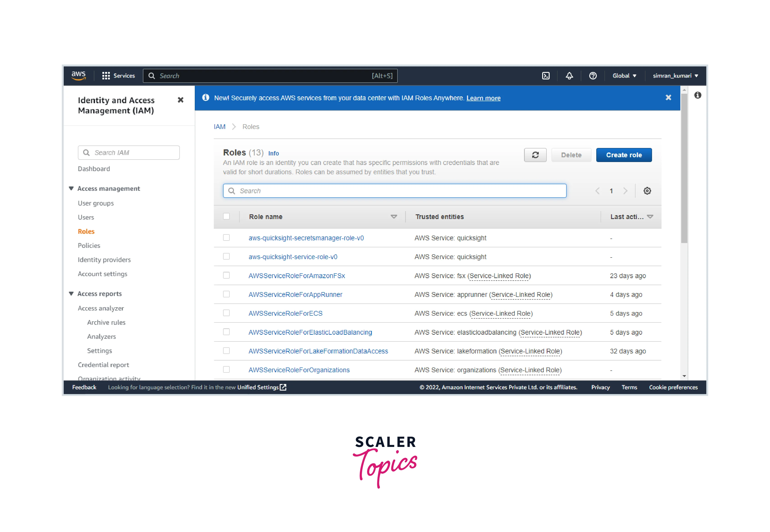Open table preferences gear icon
This screenshot has height=532, width=770.
click(647, 191)
